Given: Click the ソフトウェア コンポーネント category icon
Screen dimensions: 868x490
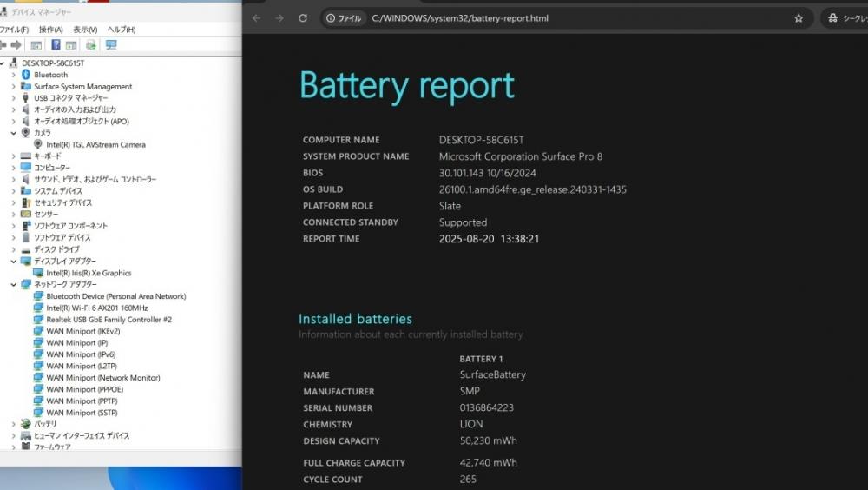Looking at the screenshot, I should [25, 226].
